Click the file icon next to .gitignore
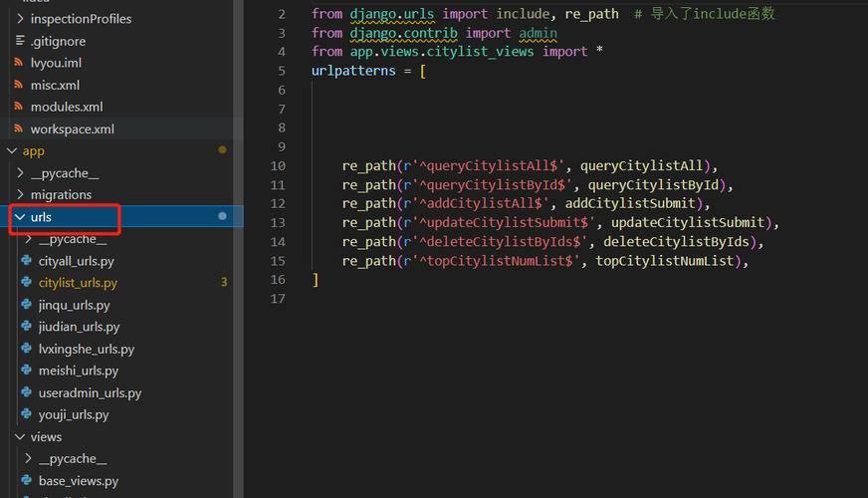This screenshot has height=498, width=868. coord(19,41)
